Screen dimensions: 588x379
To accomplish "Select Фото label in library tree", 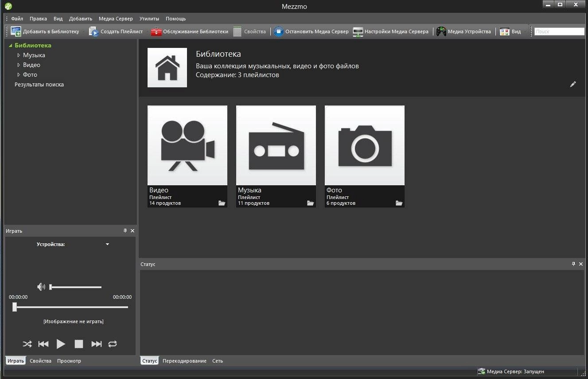I will coord(30,75).
